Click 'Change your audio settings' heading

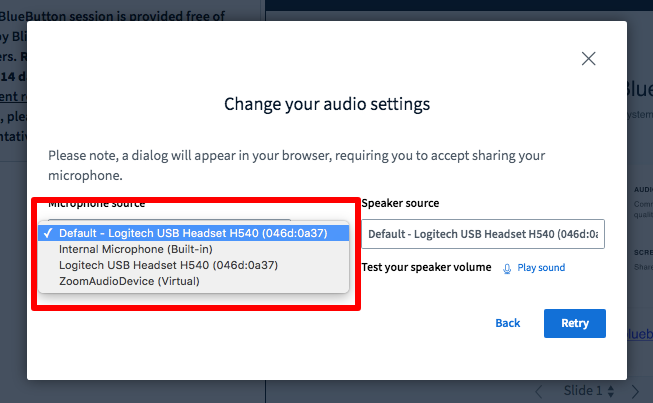(327, 104)
